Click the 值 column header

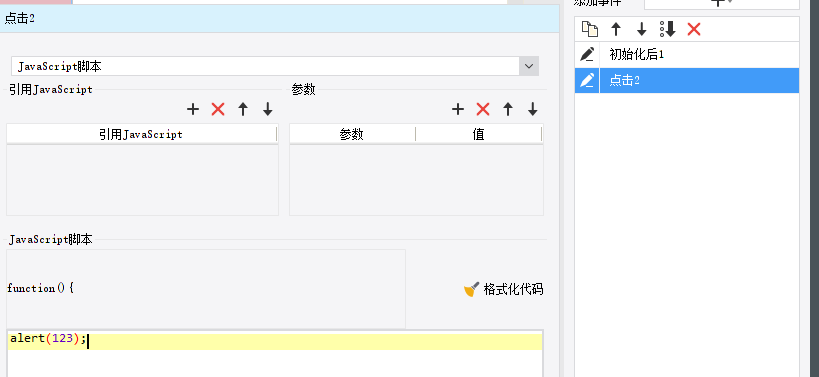coord(478,135)
